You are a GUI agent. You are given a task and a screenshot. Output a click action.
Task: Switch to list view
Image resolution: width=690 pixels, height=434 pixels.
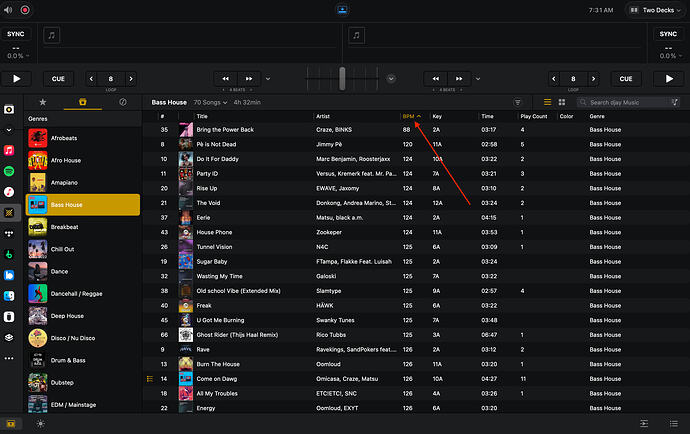point(547,102)
